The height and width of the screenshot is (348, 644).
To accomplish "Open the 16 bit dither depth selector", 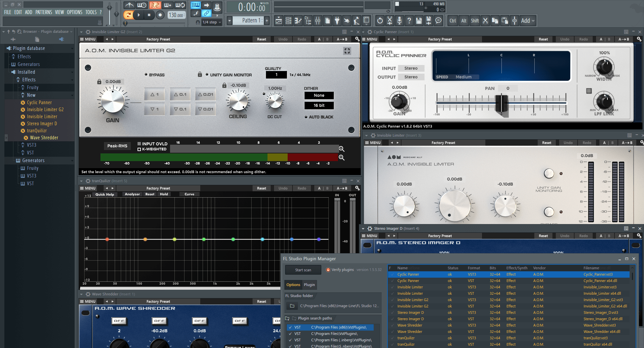I will click(319, 106).
